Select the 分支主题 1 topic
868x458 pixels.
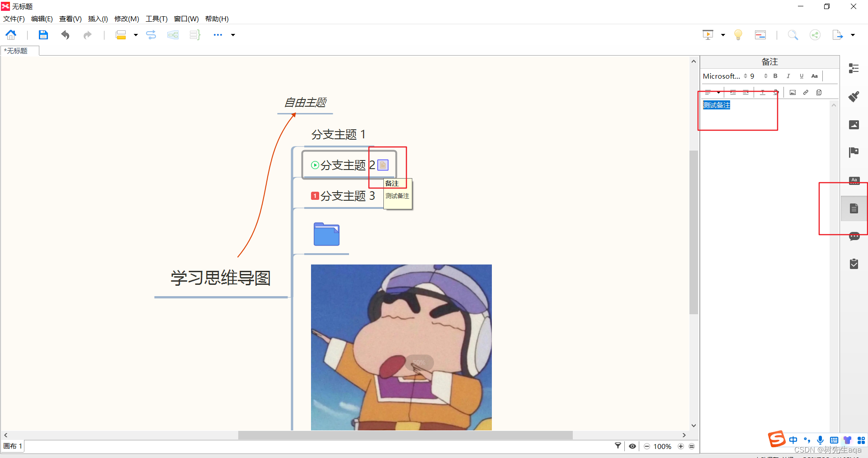pos(339,134)
